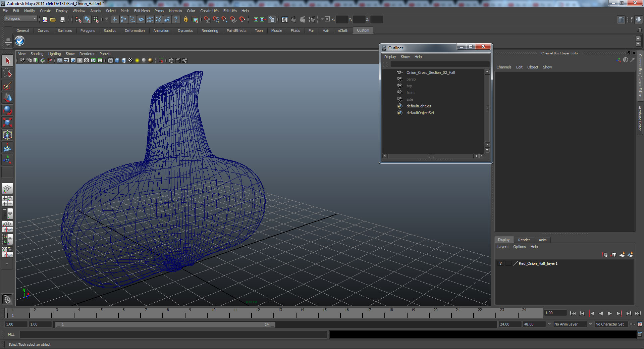Create layer from selected objects icon
Image resolution: width=644 pixels, height=349 pixels.
click(x=630, y=255)
